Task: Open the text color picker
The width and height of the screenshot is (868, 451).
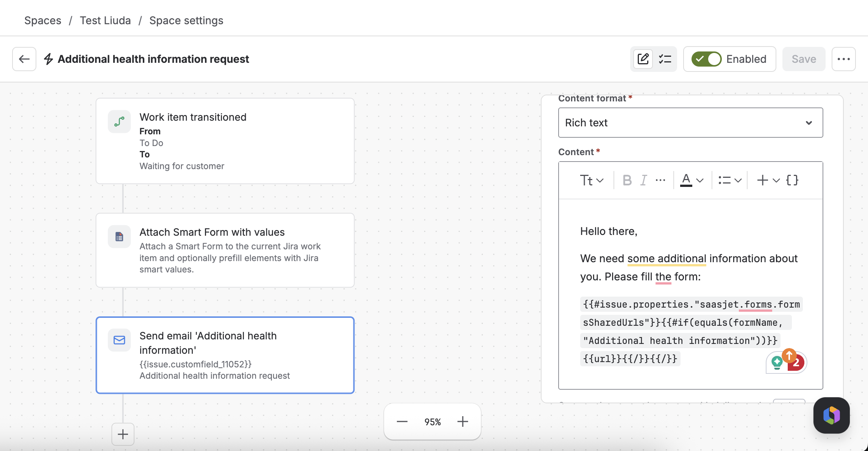Action: 686,180
